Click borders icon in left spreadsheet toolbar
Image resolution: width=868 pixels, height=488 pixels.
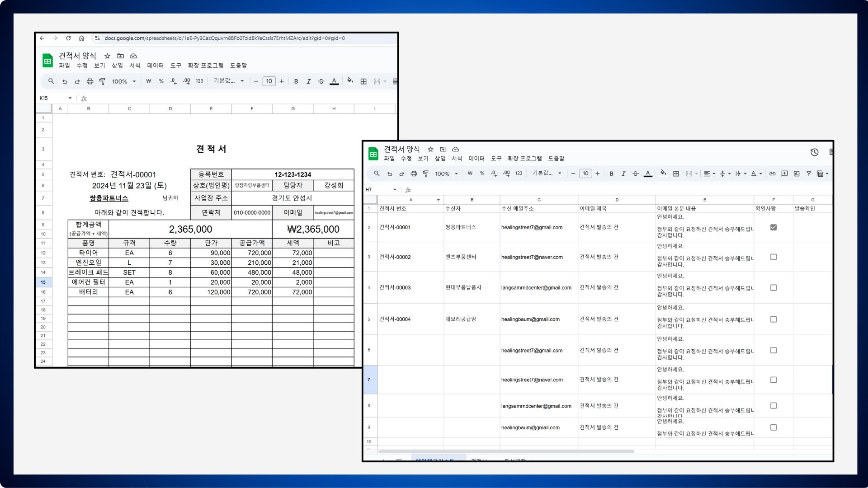pos(363,81)
